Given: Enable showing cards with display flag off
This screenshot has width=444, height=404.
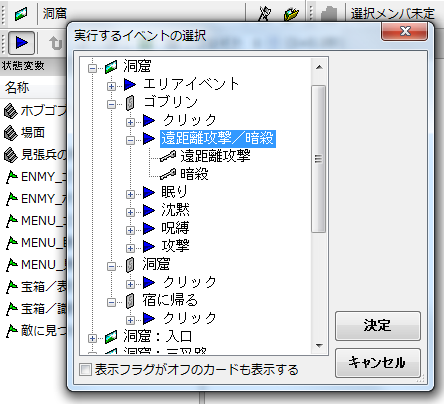Looking at the screenshot, I should click(86, 369).
